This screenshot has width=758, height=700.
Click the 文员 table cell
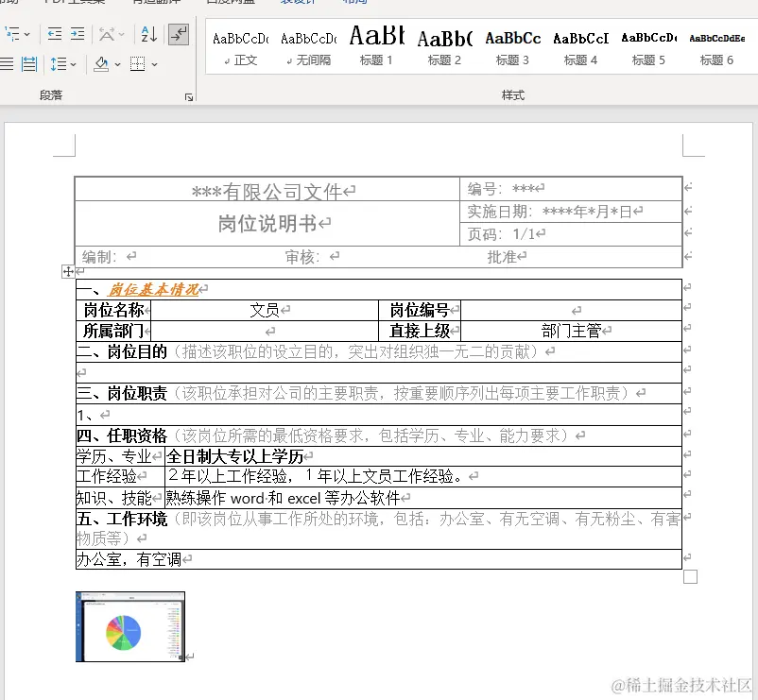(x=265, y=310)
